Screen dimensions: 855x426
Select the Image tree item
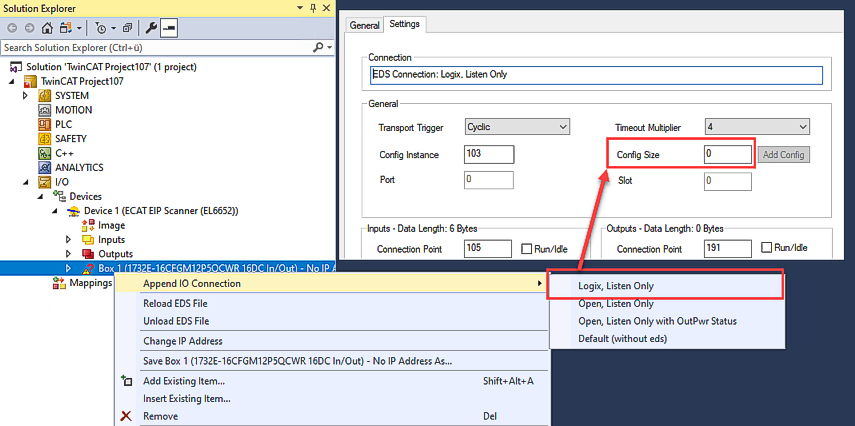112,225
